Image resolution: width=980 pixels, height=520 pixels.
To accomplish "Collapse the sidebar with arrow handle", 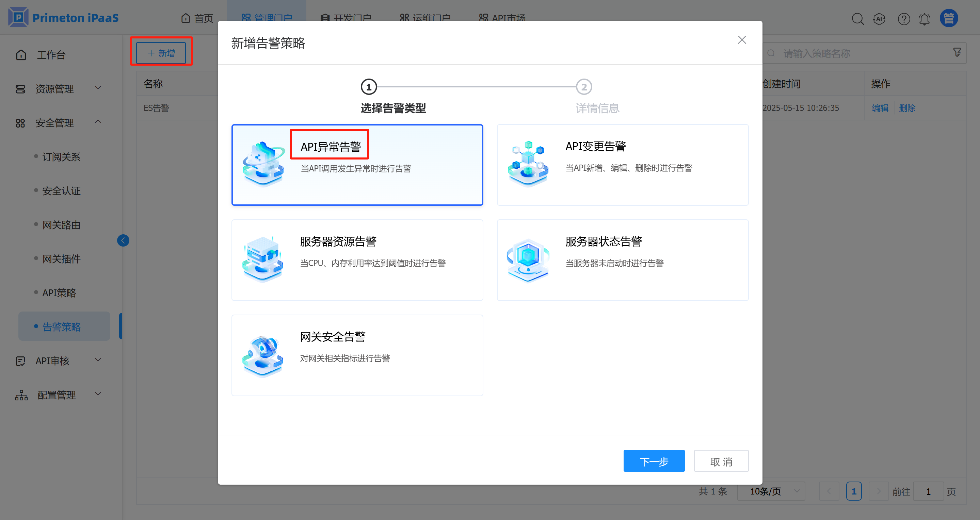I will (x=123, y=240).
